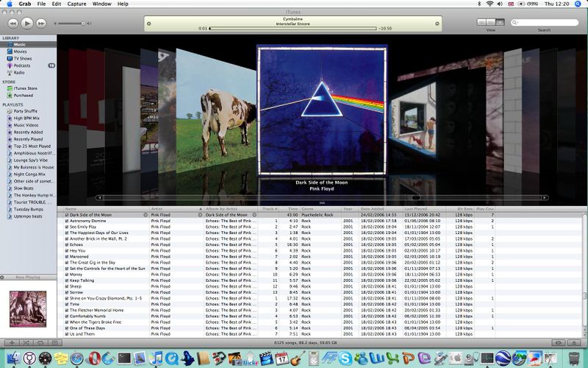Screen dimensions: 588x368
Task: Sort by the Time column header
Action: pyautogui.click(x=289, y=209)
